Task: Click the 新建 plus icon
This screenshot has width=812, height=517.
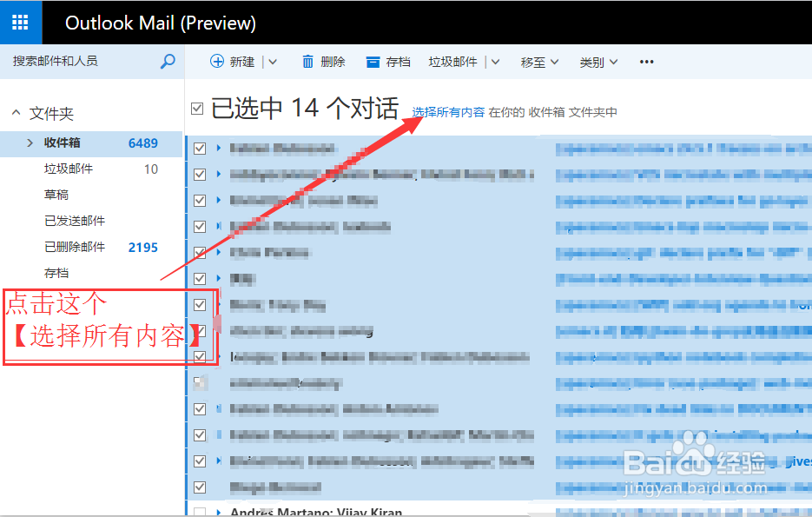Action: point(217,62)
